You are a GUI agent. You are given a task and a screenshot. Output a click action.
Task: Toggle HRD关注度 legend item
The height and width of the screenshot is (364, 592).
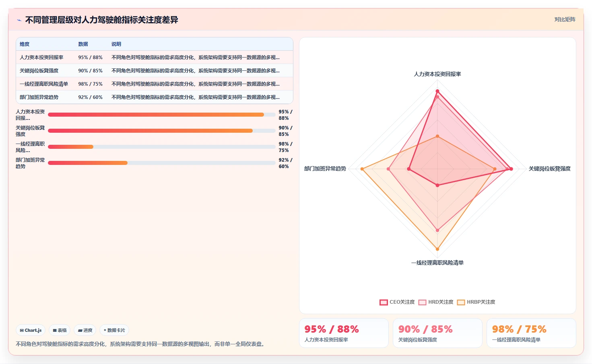tap(435, 302)
